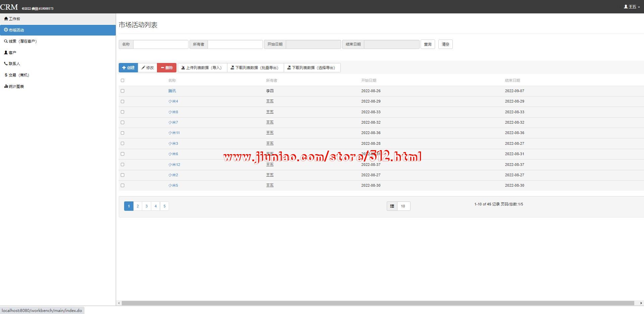Screen dimensions: 644x314
Task: Click the list icon beside page size 10
Action: pos(392,206)
